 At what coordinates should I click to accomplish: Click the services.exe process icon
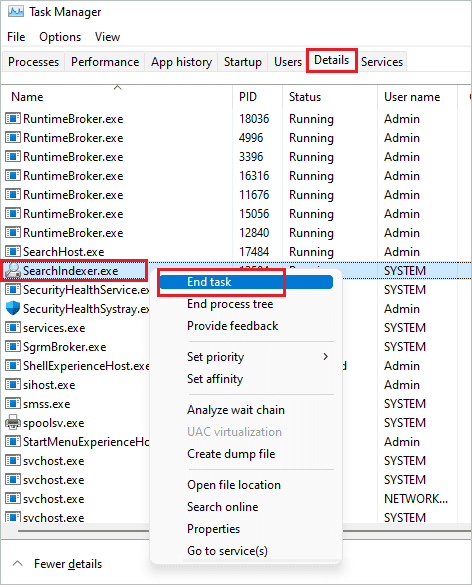click(x=12, y=328)
